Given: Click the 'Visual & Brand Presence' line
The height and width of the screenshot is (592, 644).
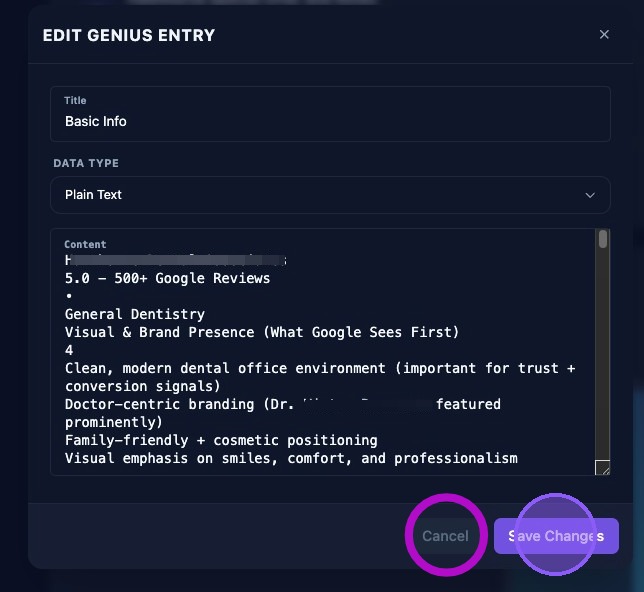Looking at the screenshot, I should [x=262, y=332].
